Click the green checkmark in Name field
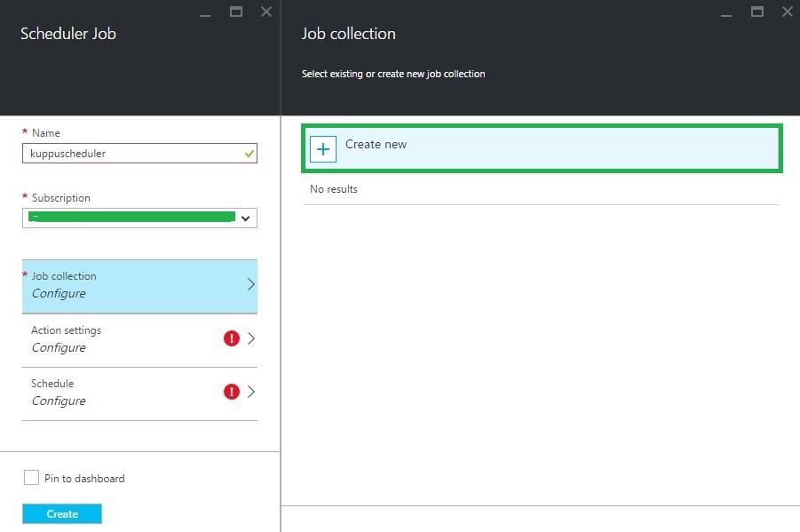800x532 pixels. 250,153
